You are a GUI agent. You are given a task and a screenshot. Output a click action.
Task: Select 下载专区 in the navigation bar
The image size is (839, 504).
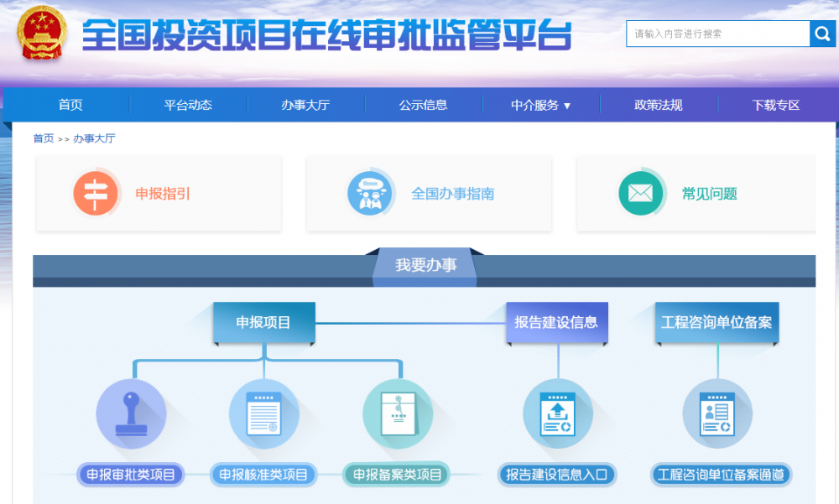coord(775,105)
